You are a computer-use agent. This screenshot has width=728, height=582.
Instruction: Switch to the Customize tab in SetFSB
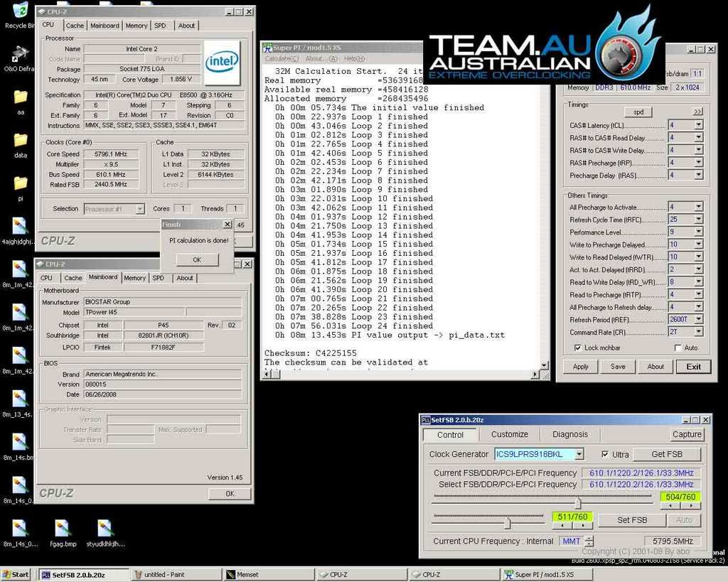tap(509, 434)
